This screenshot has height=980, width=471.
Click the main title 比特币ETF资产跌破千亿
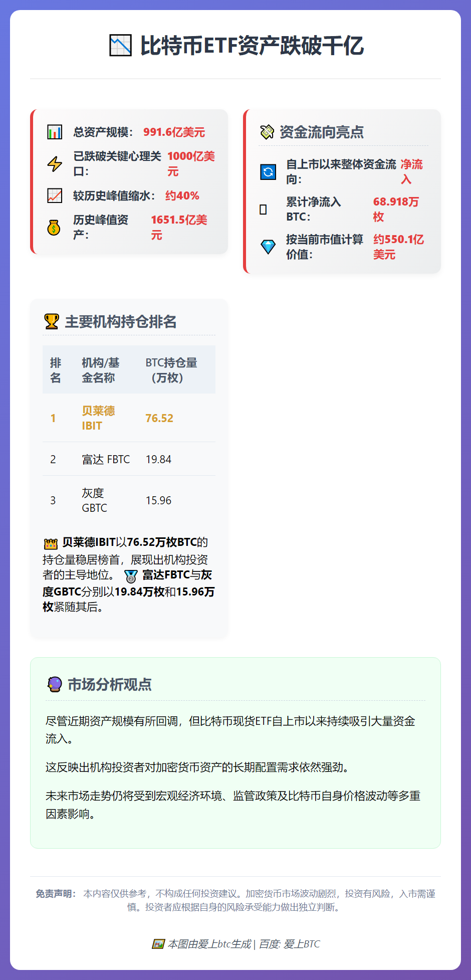pyautogui.click(x=252, y=46)
